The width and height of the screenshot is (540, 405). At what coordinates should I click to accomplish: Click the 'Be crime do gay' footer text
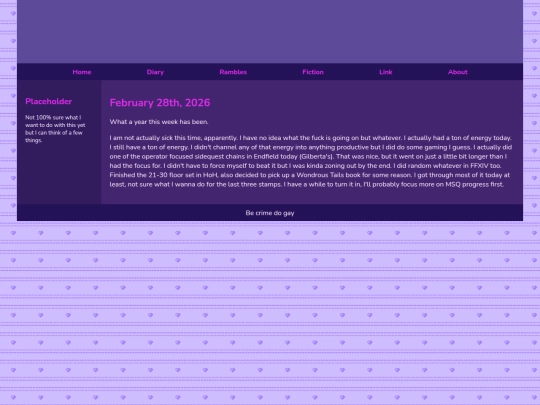pyautogui.click(x=270, y=213)
